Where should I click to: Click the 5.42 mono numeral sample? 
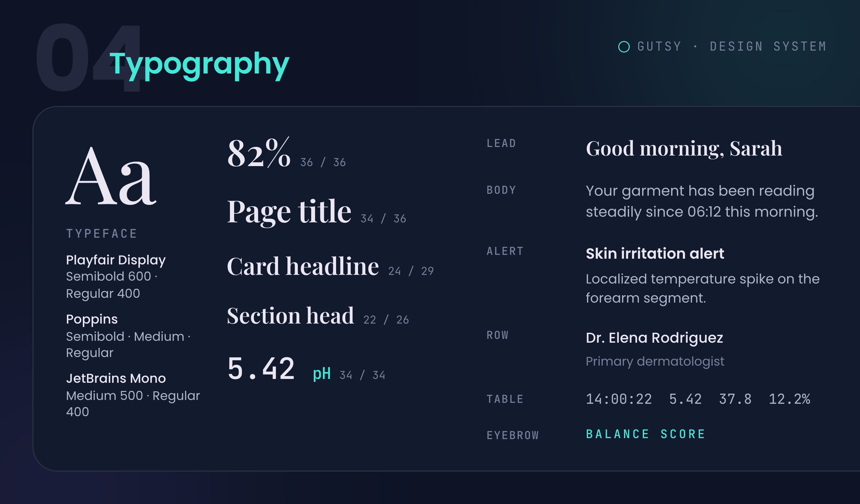(x=261, y=369)
